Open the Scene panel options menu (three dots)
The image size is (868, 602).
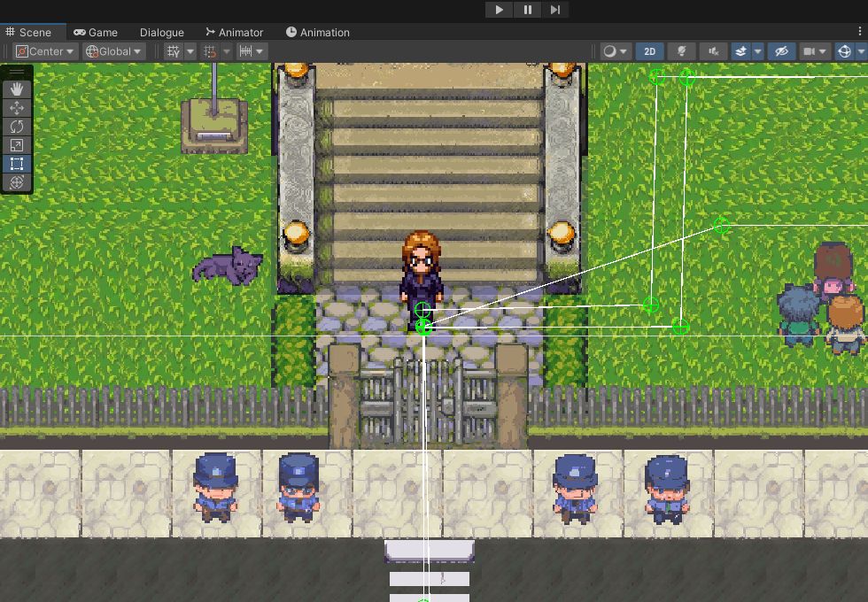(x=860, y=32)
